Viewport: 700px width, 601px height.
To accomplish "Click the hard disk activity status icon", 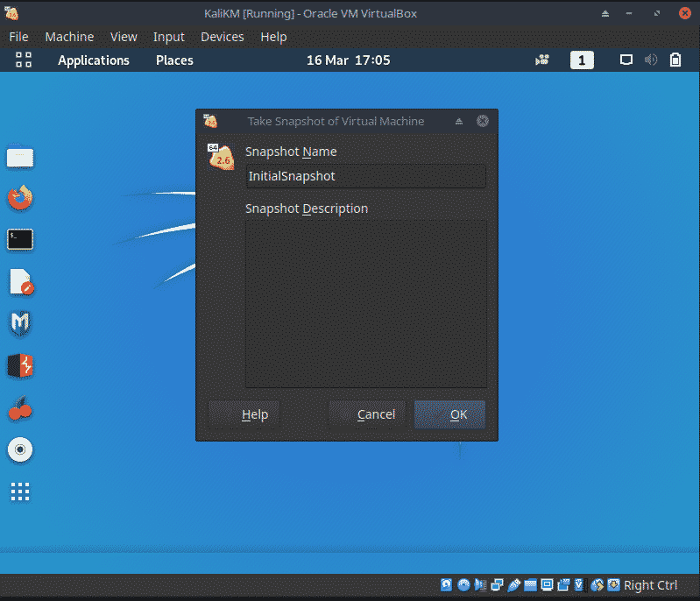I will (447, 585).
